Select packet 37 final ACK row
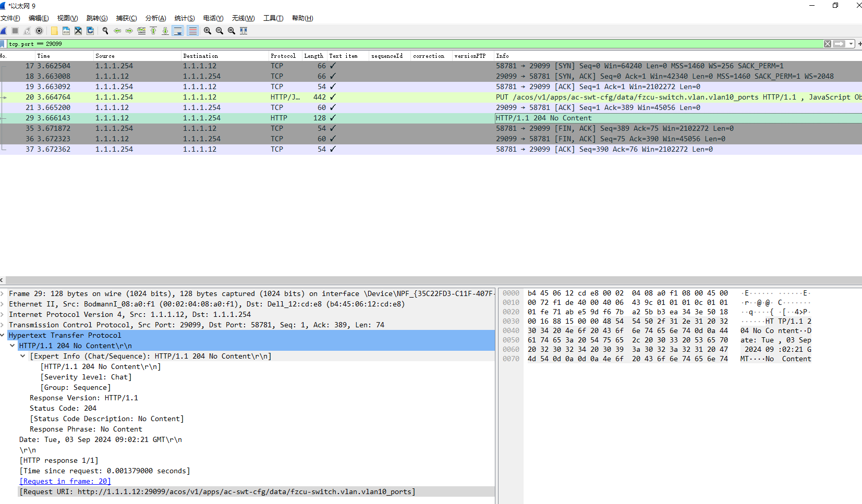 [431, 149]
